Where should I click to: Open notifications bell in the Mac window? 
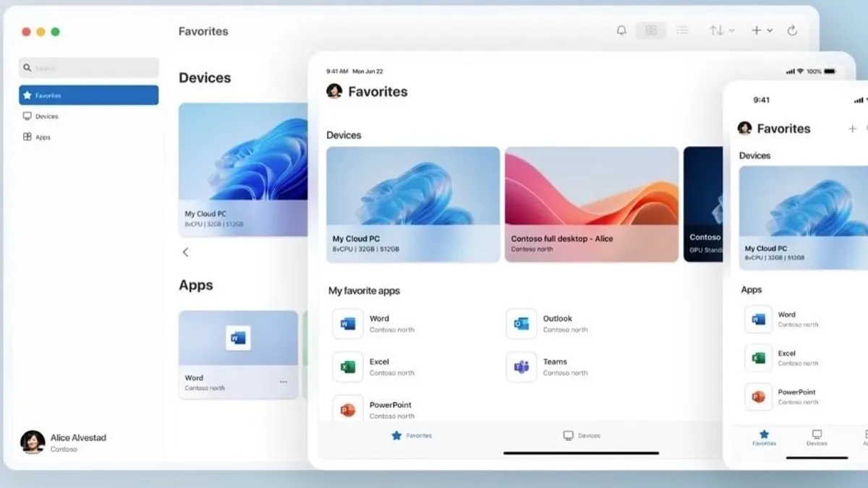(x=621, y=30)
